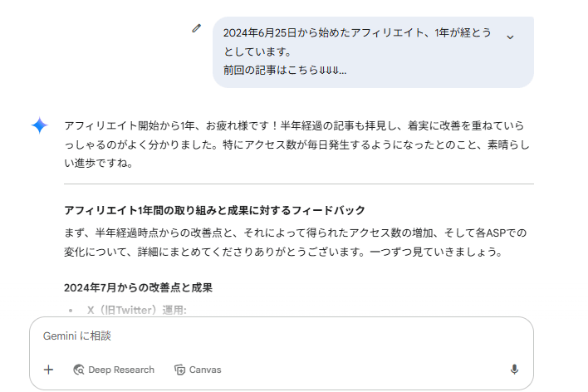Select the "X（旧Twitter）運用:" bullet item
This screenshot has height=392, width=588.
coord(136,311)
